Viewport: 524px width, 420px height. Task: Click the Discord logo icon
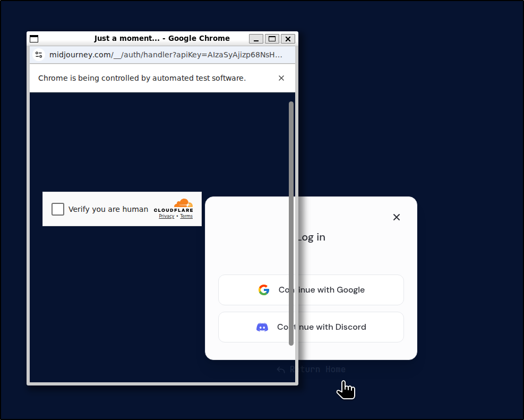262,327
